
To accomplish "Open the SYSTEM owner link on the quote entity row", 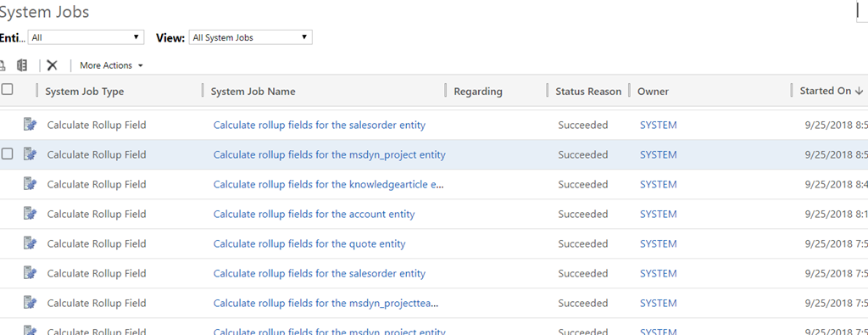I will coord(658,243).
